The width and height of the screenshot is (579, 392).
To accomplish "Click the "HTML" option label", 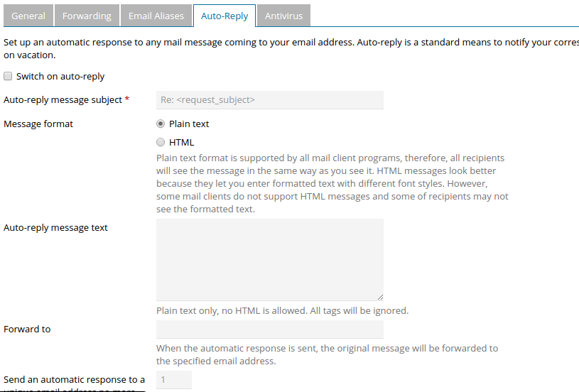I will click(181, 142).
